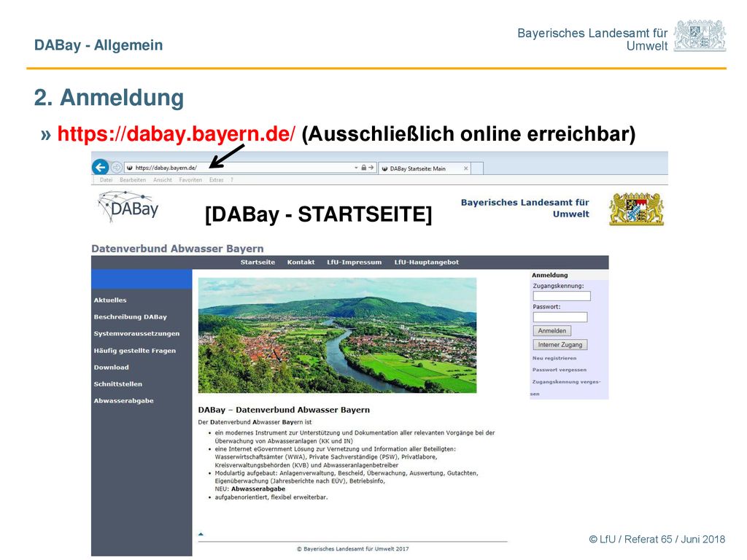The height and width of the screenshot is (560, 747).
Task: Go to Startseite in navigation bar
Action: click(x=258, y=262)
